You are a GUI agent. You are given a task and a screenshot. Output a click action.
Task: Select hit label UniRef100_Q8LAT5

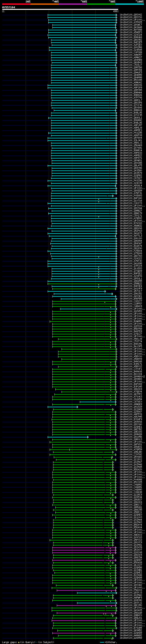click(x=131, y=165)
